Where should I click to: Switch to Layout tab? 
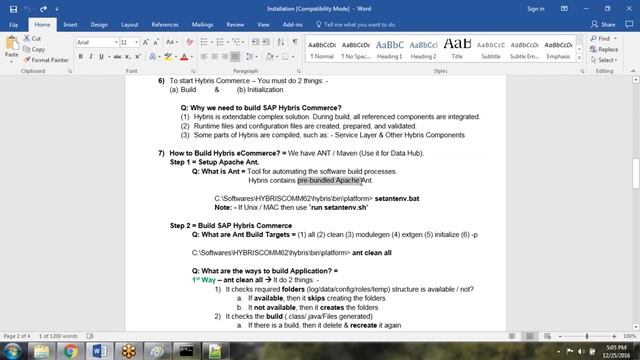129,24
